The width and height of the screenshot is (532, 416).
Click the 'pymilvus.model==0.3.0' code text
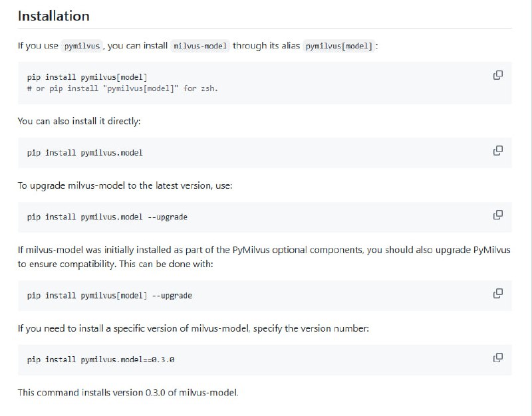click(x=128, y=360)
